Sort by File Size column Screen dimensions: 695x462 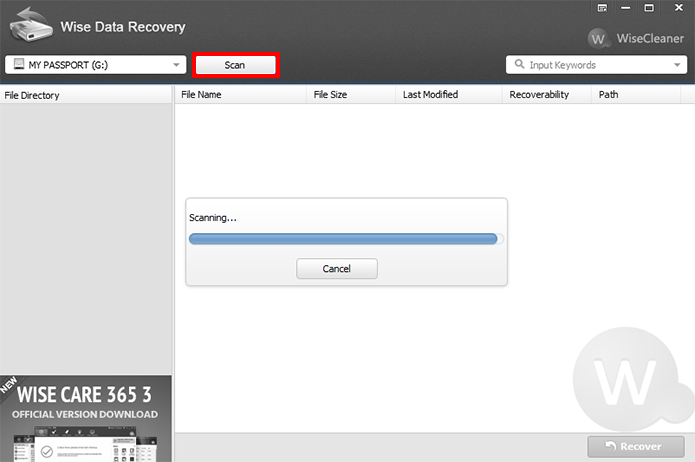(351, 94)
